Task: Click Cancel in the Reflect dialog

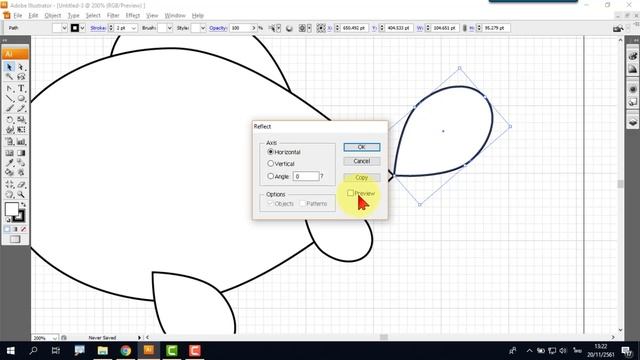Action: pos(362,161)
